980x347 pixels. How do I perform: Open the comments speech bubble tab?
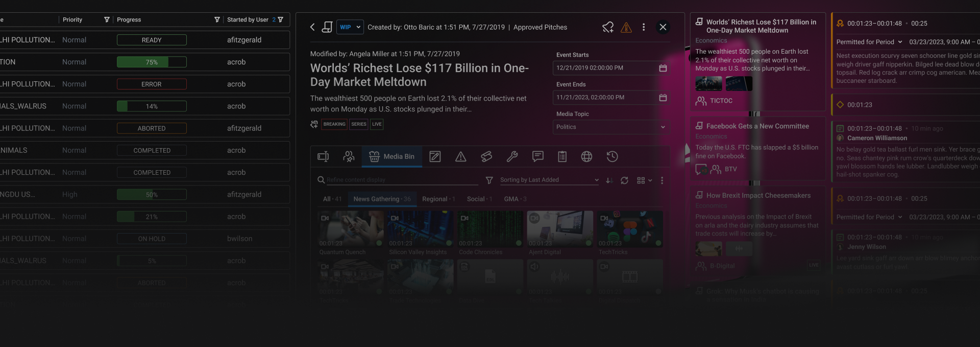(537, 157)
